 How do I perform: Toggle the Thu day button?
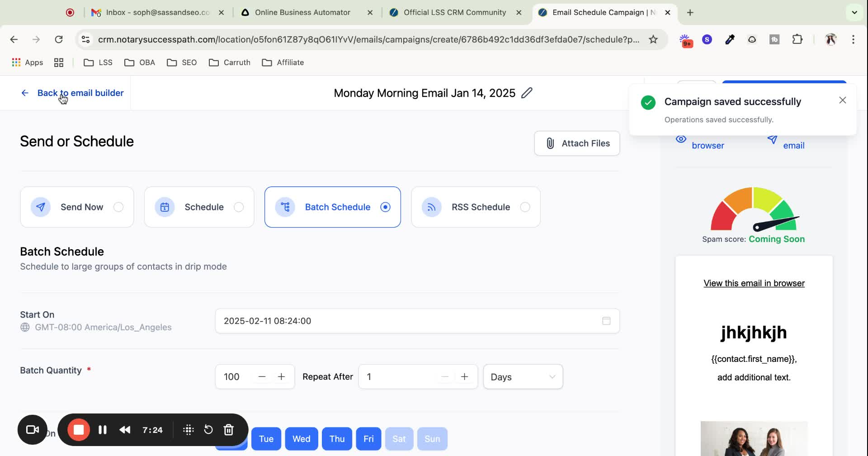(337, 439)
